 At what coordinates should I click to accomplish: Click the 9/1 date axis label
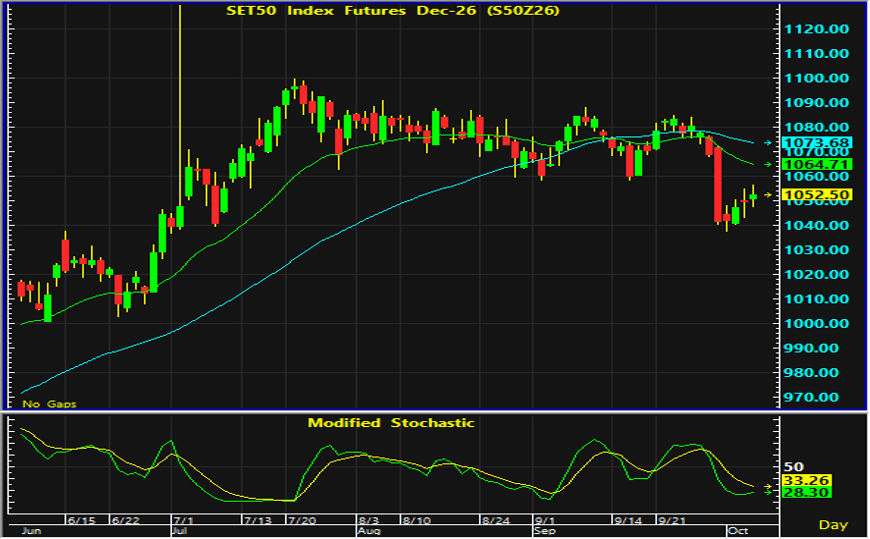[x=545, y=521]
